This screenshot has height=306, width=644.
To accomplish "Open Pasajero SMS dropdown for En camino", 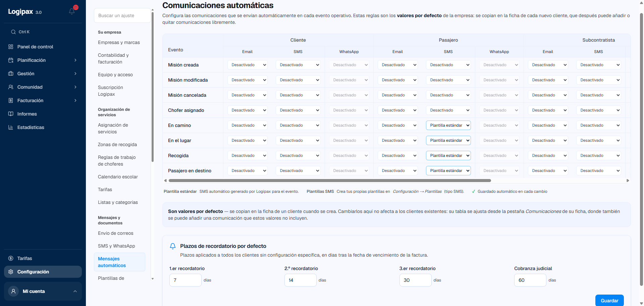I will (x=448, y=125).
